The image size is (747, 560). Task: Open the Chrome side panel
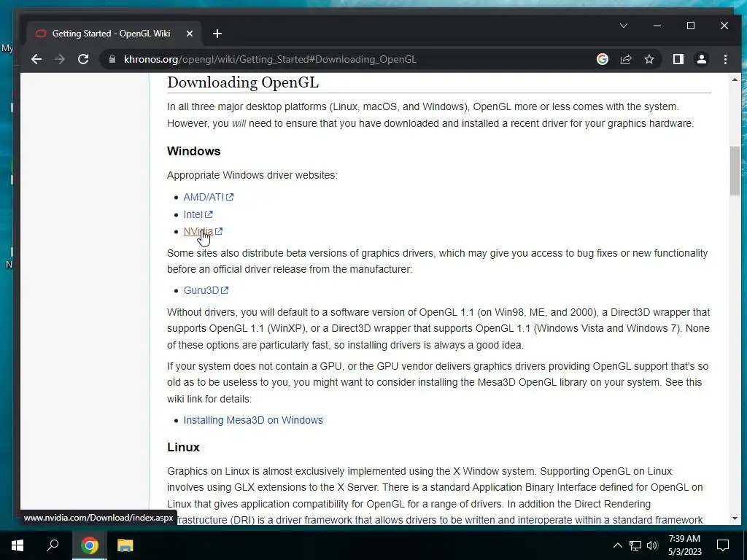point(678,59)
